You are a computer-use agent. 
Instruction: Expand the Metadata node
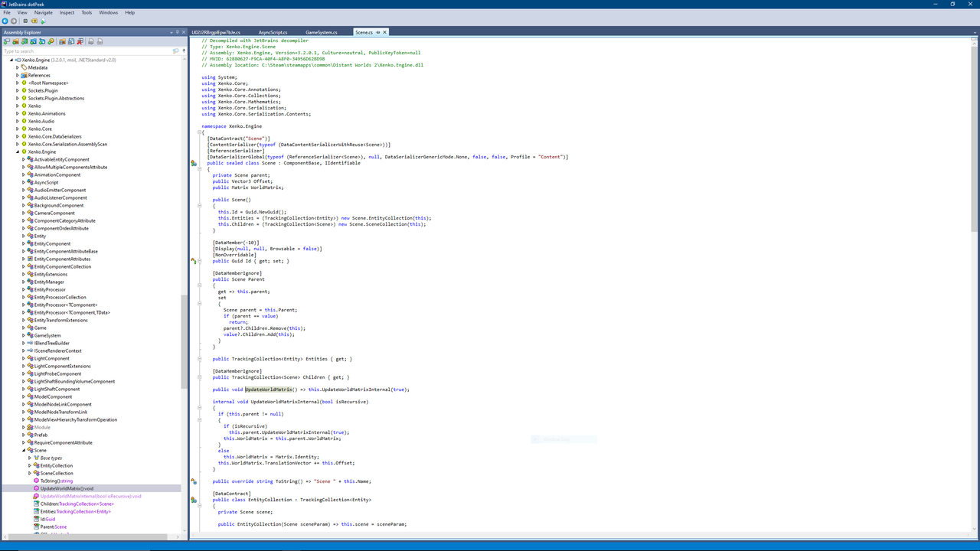(x=18, y=67)
